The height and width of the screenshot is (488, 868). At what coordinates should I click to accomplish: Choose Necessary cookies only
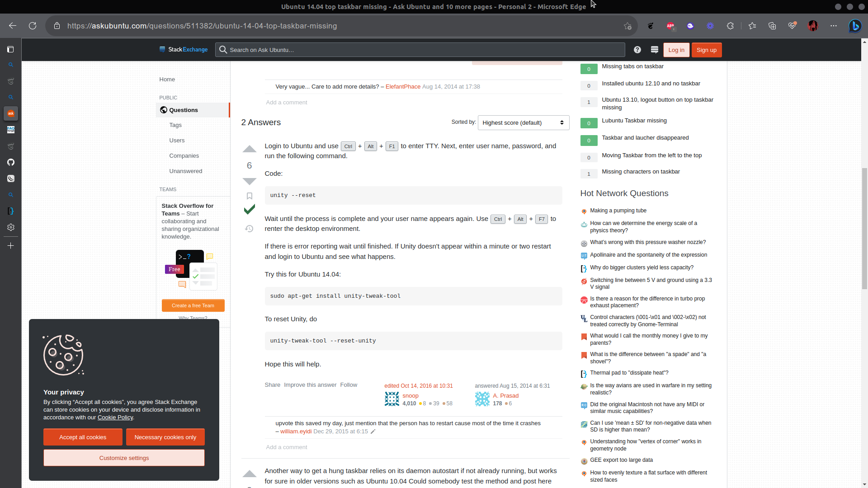coord(165,437)
